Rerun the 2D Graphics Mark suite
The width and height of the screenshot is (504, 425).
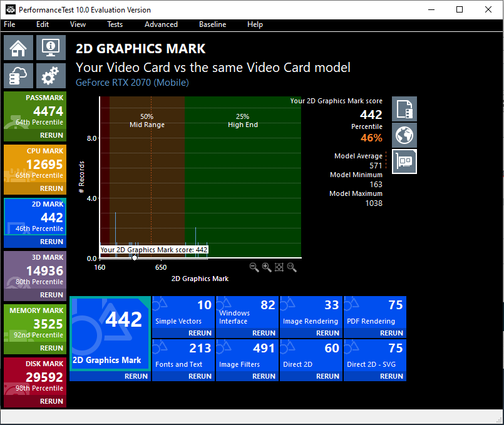pos(136,376)
